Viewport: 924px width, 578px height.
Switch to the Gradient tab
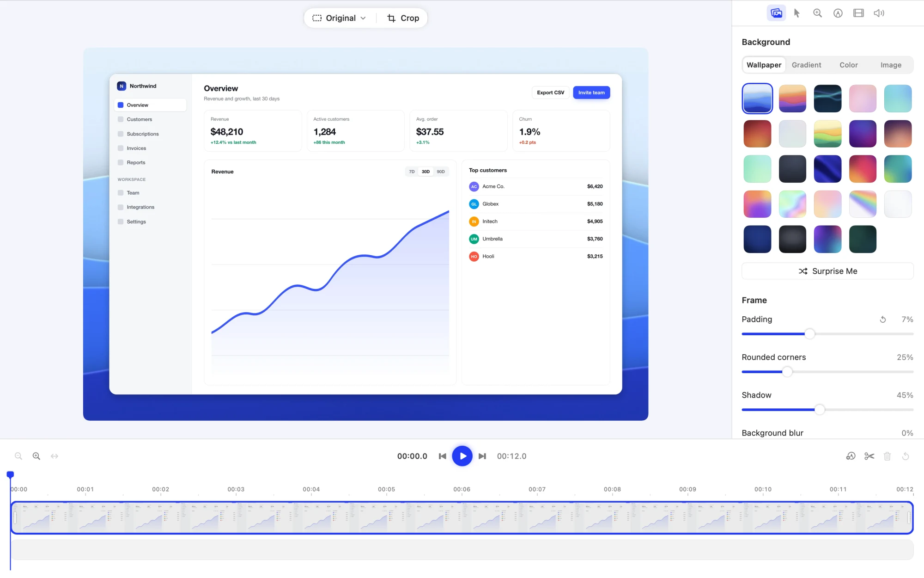pos(806,65)
